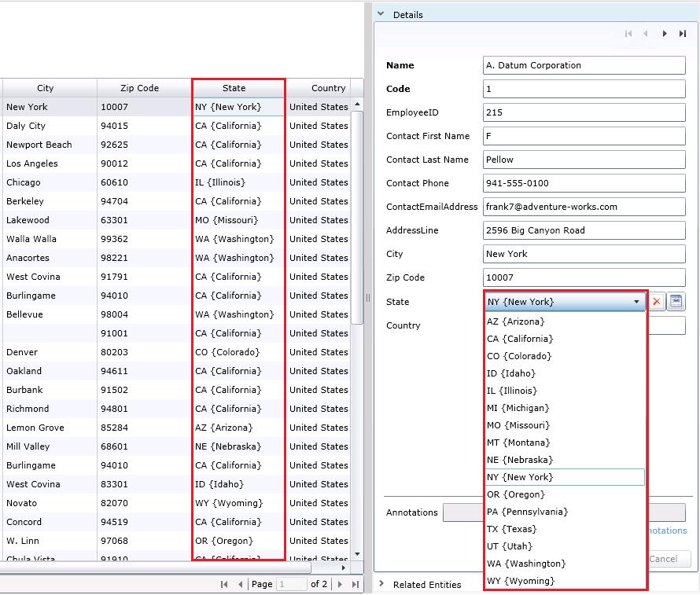Click previous page arrow in grid pager
This screenshot has width=700, height=595.
point(241,584)
